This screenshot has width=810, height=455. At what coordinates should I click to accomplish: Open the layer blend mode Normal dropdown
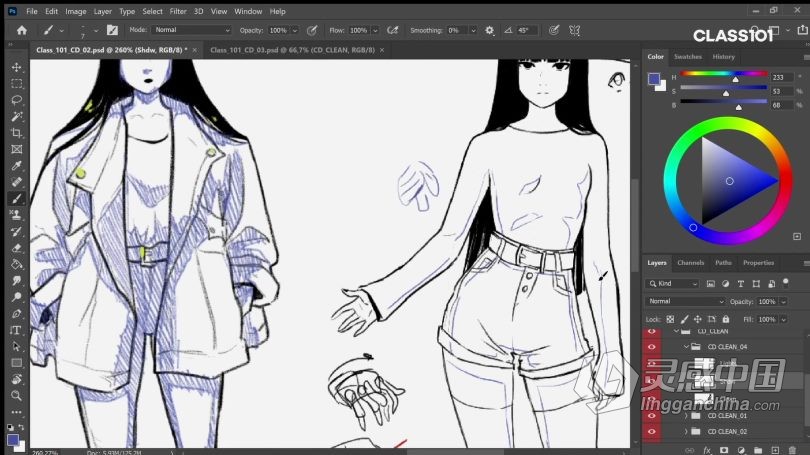pos(684,301)
